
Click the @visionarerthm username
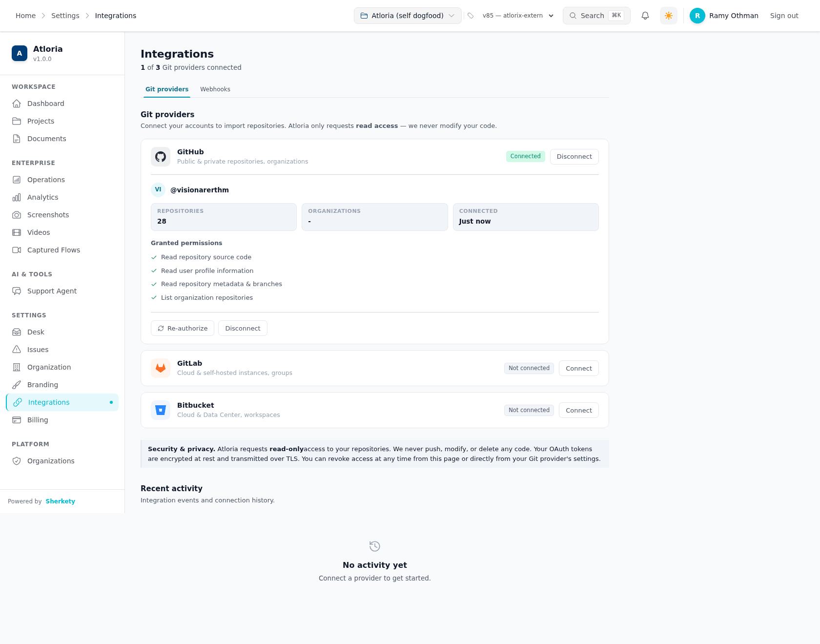(200, 190)
